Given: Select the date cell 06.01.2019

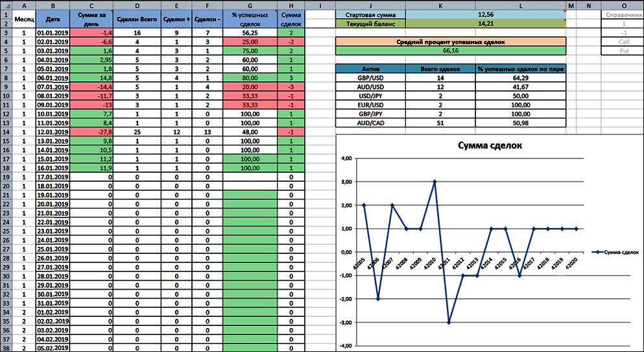Looking at the screenshot, I should 53,77.
